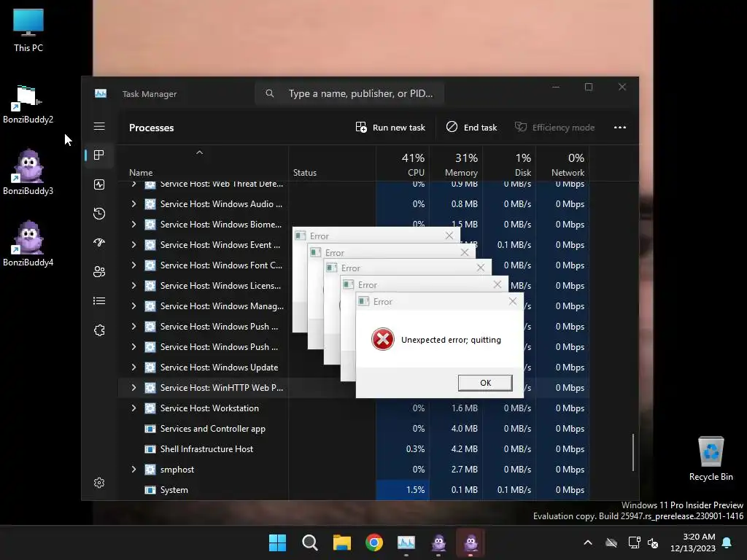The width and height of the screenshot is (747, 560).
Task: Click the Task Manager vertical scrollbar thumb
Action: click(x=633, y=452)
